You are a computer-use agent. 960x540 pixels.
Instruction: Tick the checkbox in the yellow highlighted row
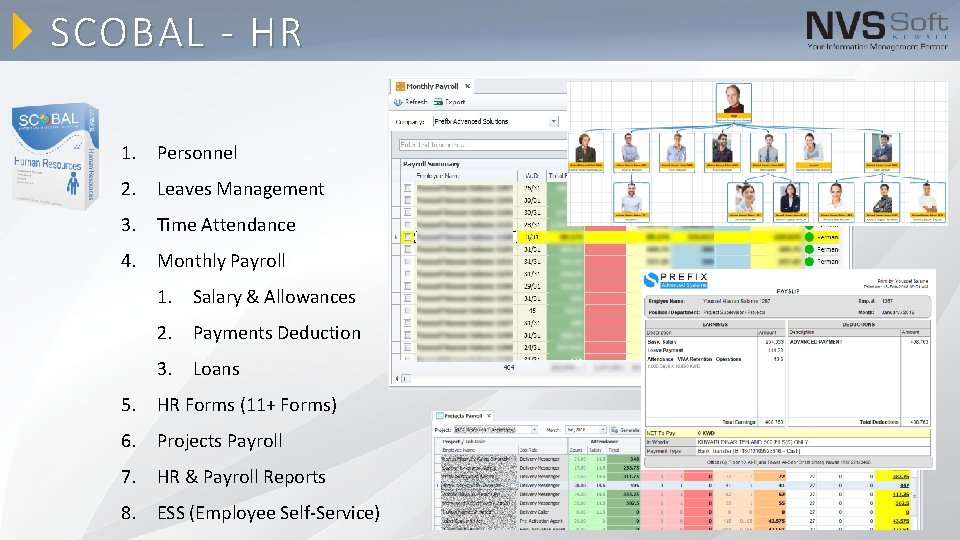[x=408, y=237]
